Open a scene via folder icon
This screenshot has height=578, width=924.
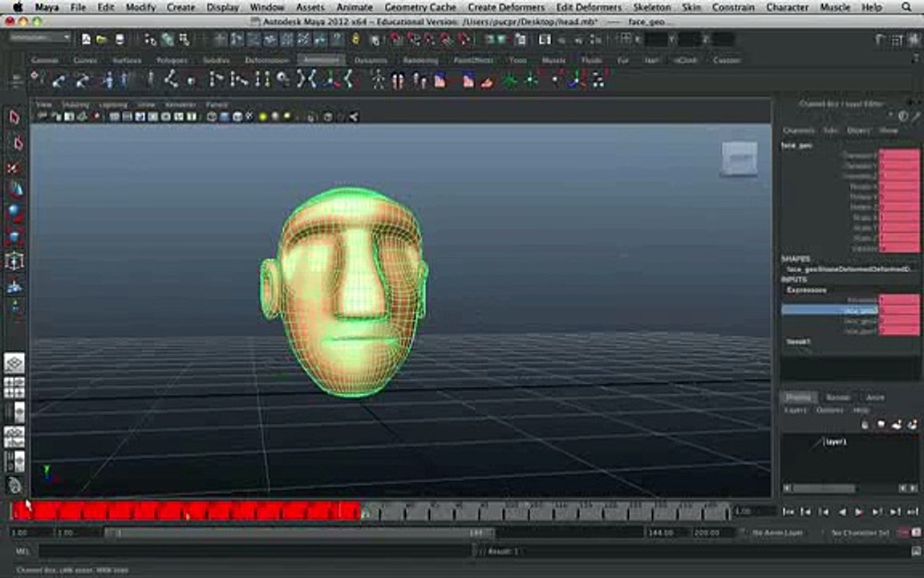tap(102, 39)
